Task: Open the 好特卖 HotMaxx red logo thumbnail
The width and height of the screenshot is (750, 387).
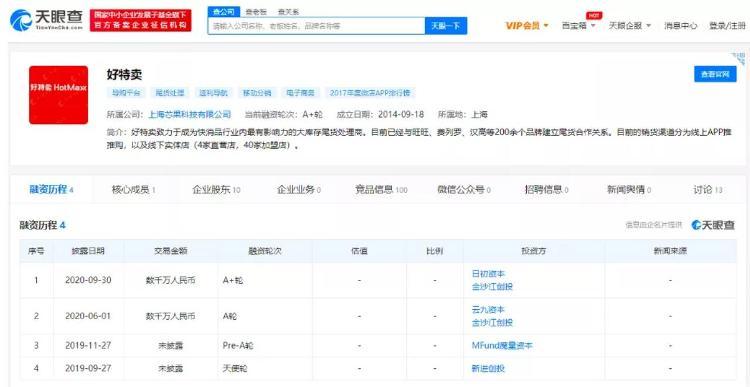Action: [x=58, y=95]
